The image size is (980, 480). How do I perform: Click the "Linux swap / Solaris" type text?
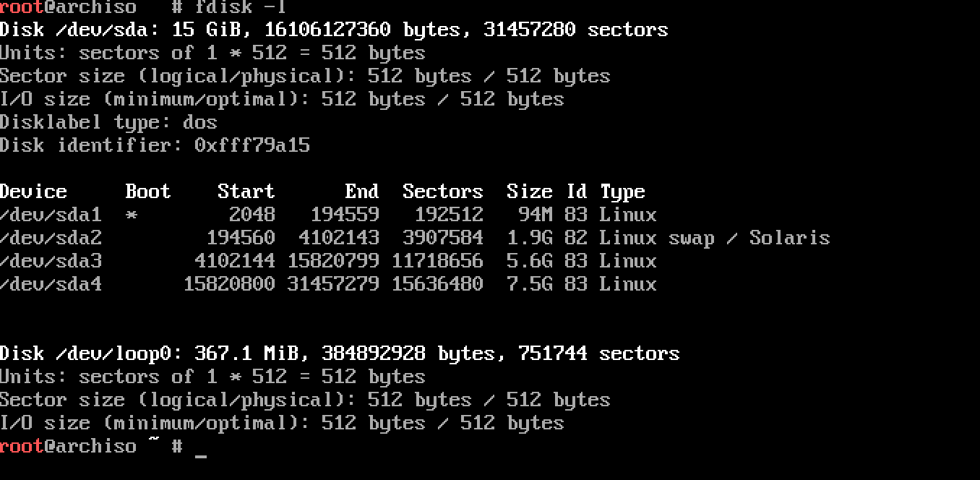[x=714, y=238]
